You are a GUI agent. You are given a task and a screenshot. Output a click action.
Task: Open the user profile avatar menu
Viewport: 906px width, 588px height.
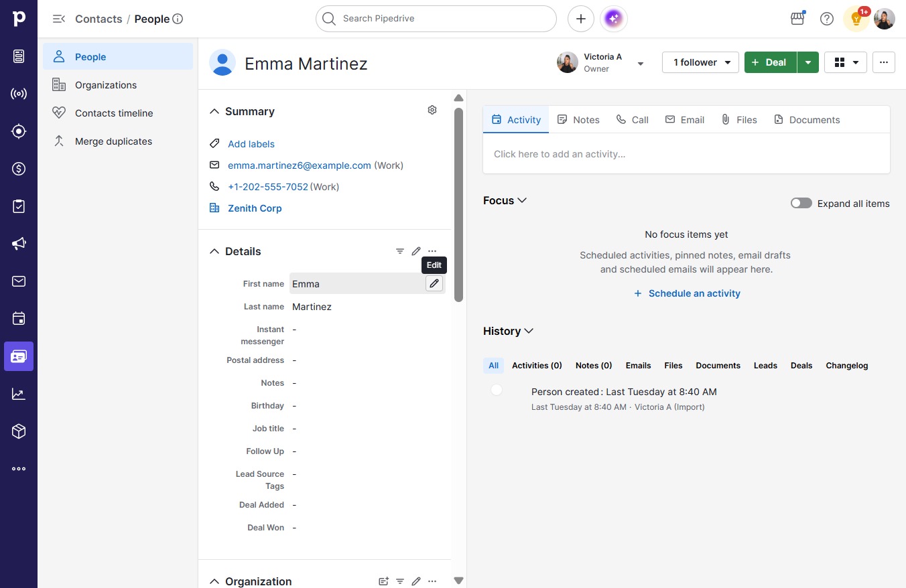pos(885,19)
